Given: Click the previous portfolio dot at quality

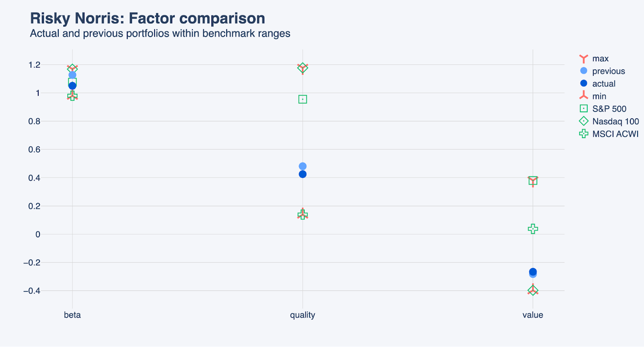Looking at the screenshot, I should [303, 166].
